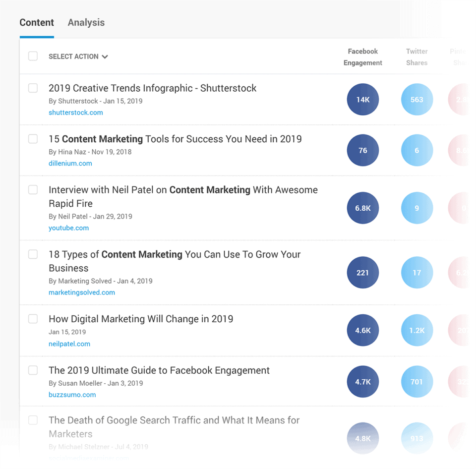Open the shutterstock.com link

tap(75, 113)
